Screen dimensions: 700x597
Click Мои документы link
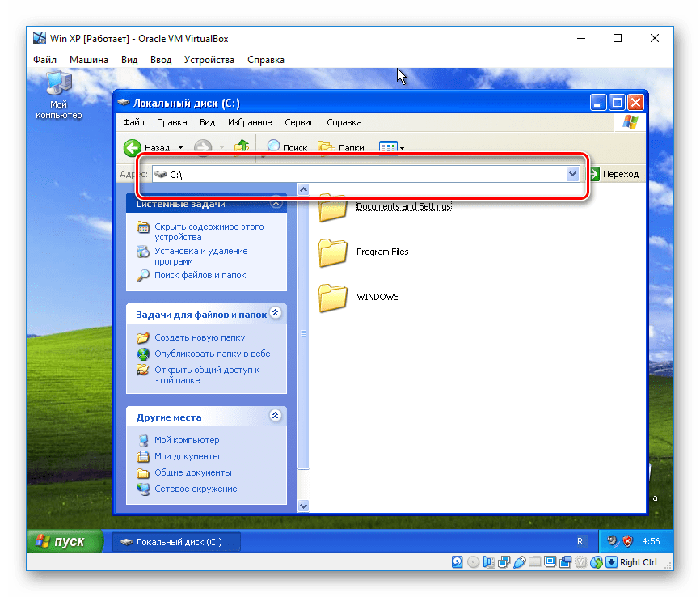[x=187, y=456]
